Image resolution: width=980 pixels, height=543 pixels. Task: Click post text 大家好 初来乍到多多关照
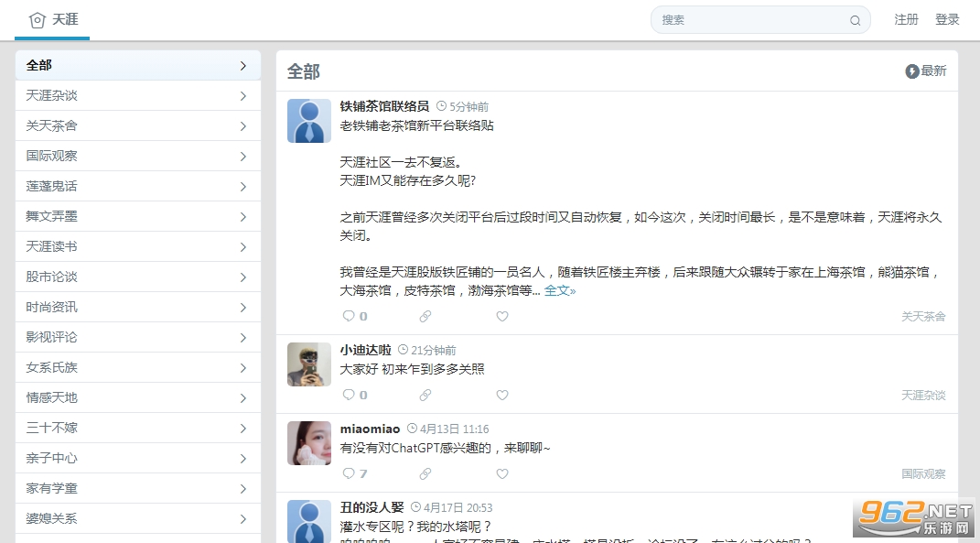pos(413,369)
